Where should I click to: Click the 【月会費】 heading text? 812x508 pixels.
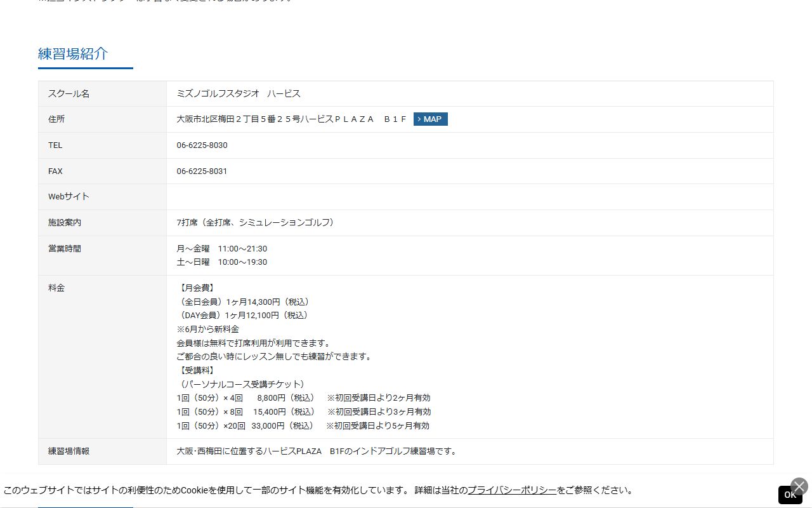coord(197,288)
